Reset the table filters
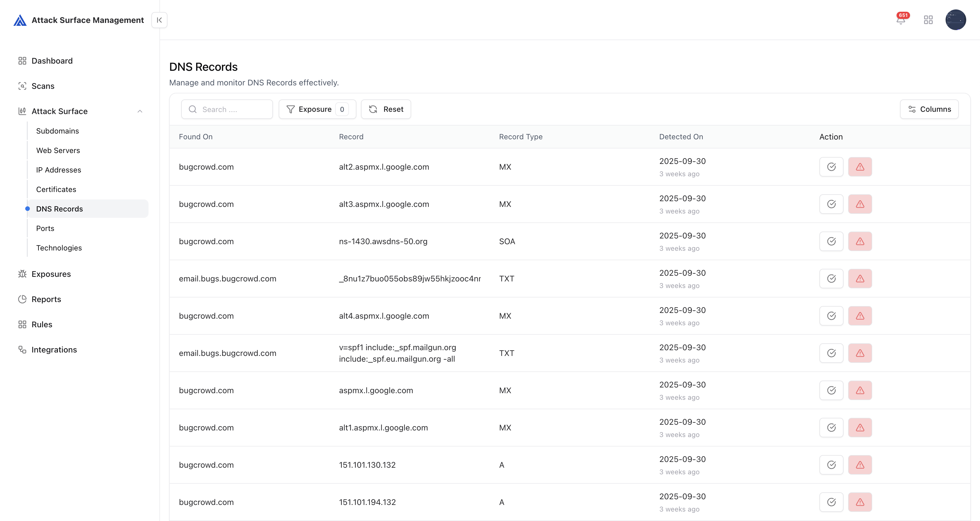 click(386, 109)
